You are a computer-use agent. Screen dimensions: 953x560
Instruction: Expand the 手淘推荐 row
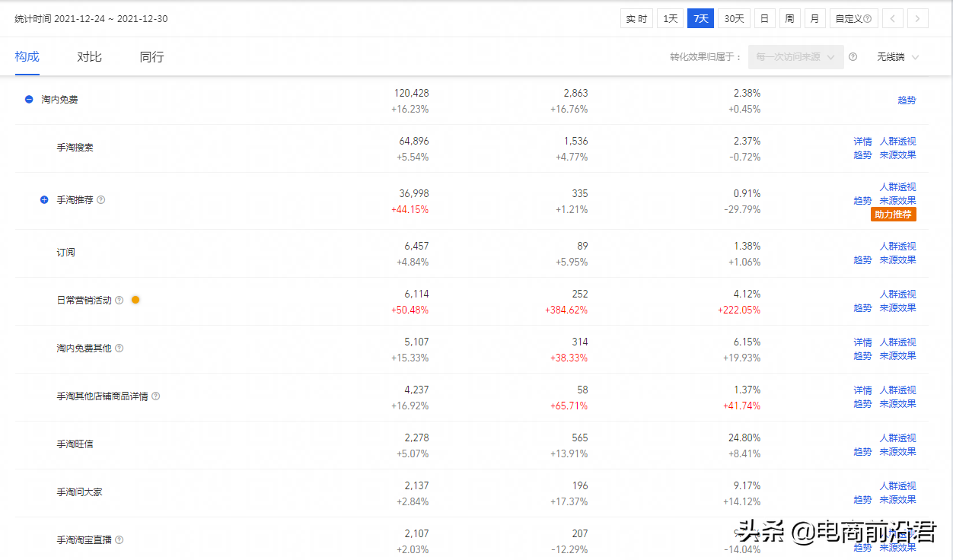(44, 200)
